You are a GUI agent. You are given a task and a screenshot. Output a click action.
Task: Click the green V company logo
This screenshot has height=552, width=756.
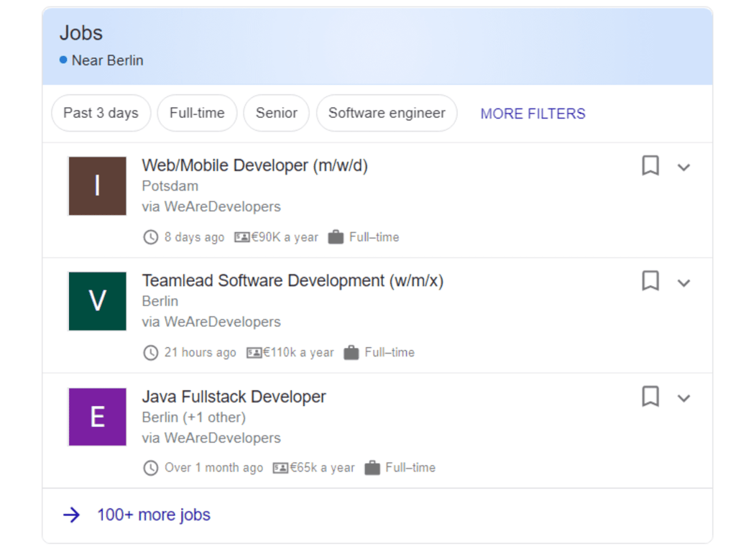(98, 301)
